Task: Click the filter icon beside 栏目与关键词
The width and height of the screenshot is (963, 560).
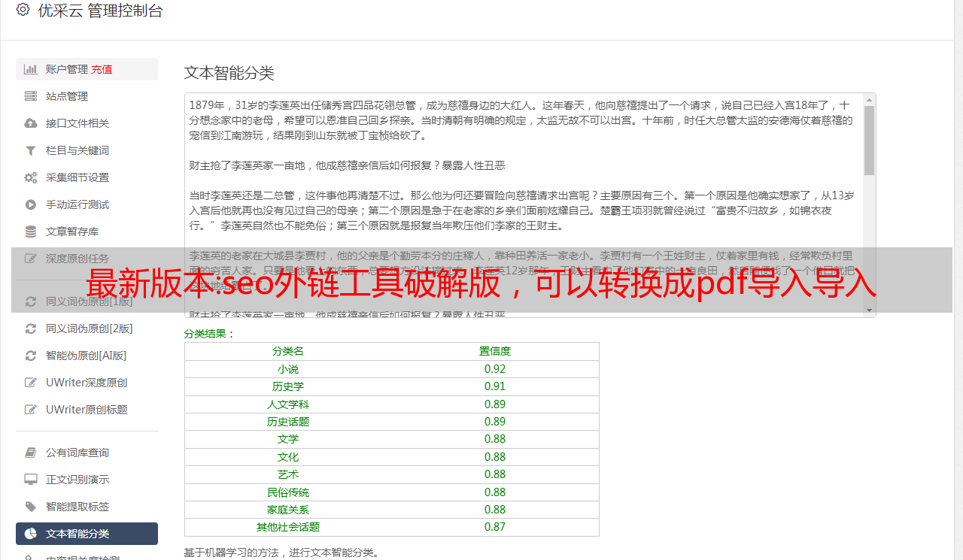Action: click(31, 150)
